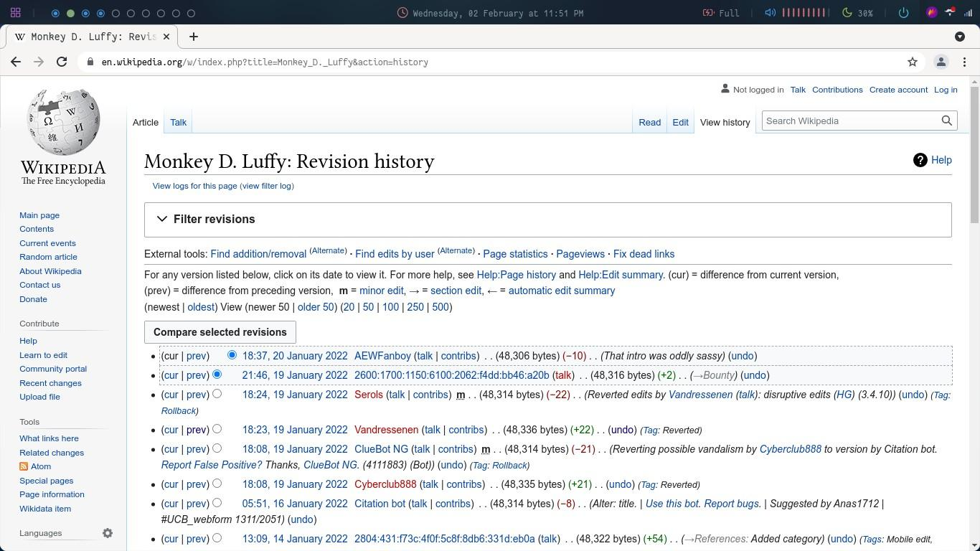Open a new tab with the plus icon
The image size is (980, 551).
pyautogui.click(x=193, y=37)
